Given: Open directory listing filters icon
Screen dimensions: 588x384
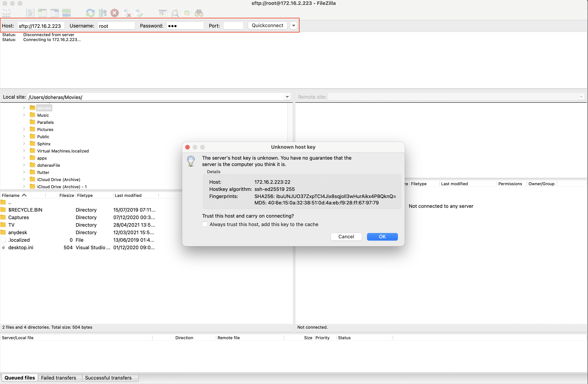Looking at the screenshot, I should [x=163, y=13].
